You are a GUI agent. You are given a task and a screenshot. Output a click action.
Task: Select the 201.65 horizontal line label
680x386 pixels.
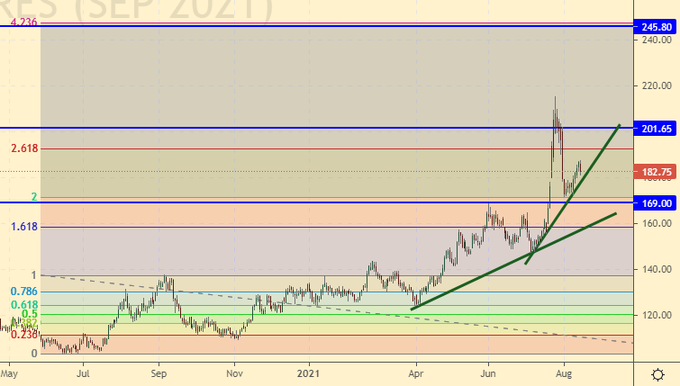click(655, 128)
